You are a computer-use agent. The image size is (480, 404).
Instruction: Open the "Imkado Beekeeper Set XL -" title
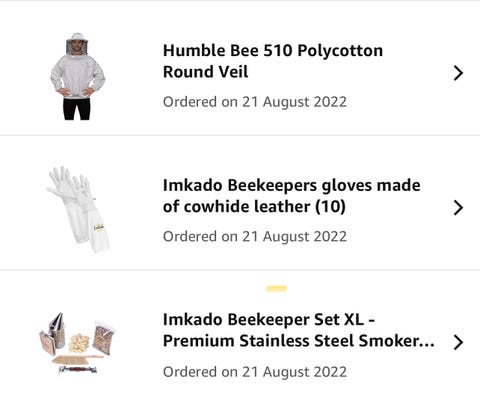point(269,319)
